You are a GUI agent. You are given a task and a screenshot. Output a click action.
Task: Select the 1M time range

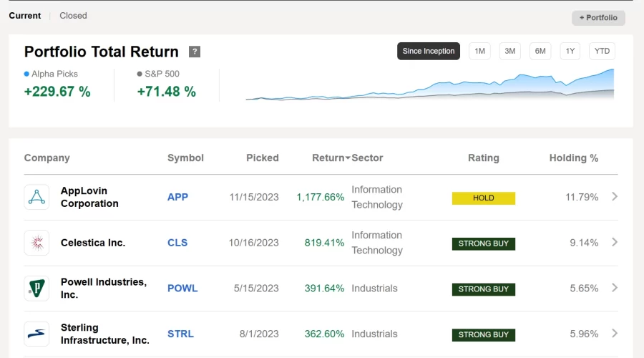(479, 51)
